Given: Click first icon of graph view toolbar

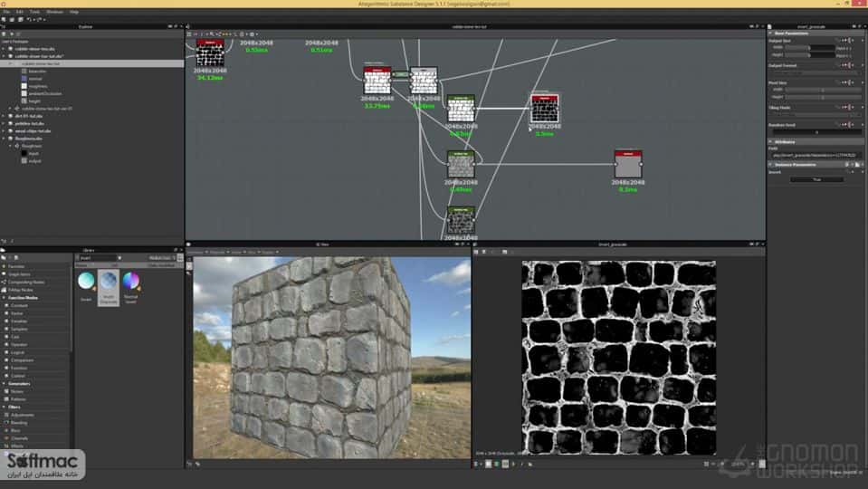Looking at the screenshot, I should (x=189, y=34).
